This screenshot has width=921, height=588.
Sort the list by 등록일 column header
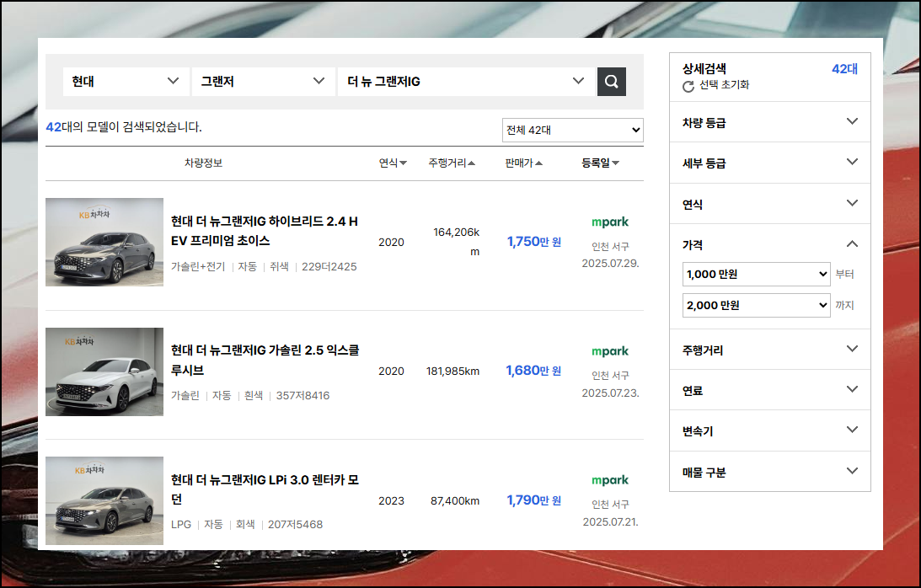(600, 163)
